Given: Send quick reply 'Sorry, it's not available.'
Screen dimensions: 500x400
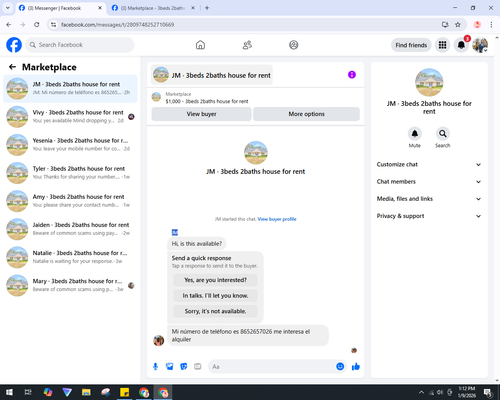Looking at the screenshot, I should 215,311.
